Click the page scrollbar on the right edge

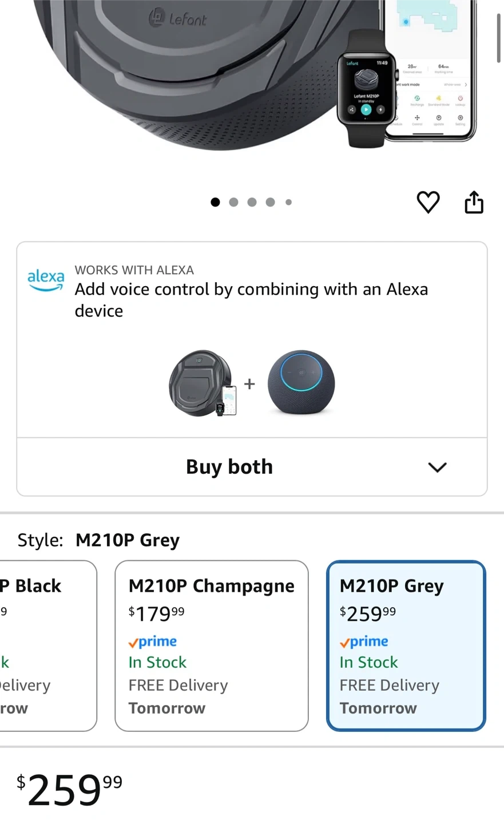(499, 37)
